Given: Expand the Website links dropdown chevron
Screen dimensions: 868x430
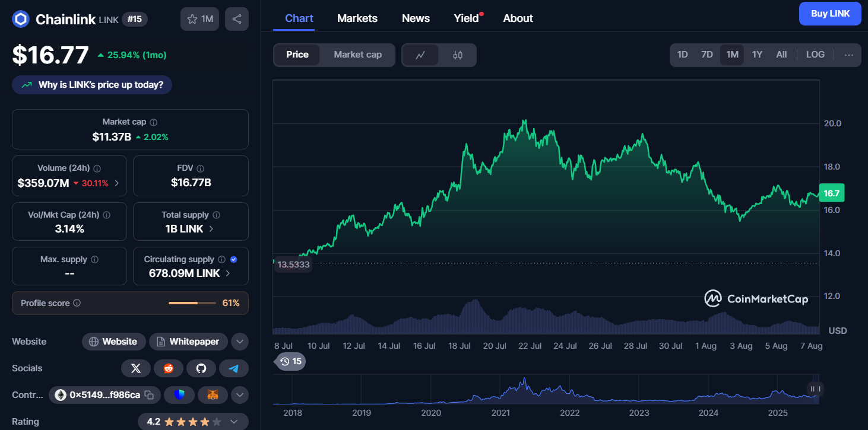Looking at the screenshot, I should (239, 342).
